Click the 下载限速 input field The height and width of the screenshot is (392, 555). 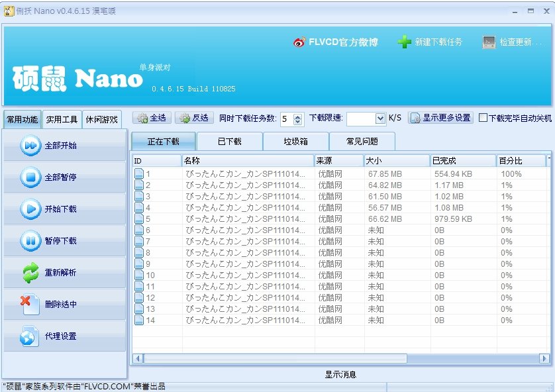[361, 119]
